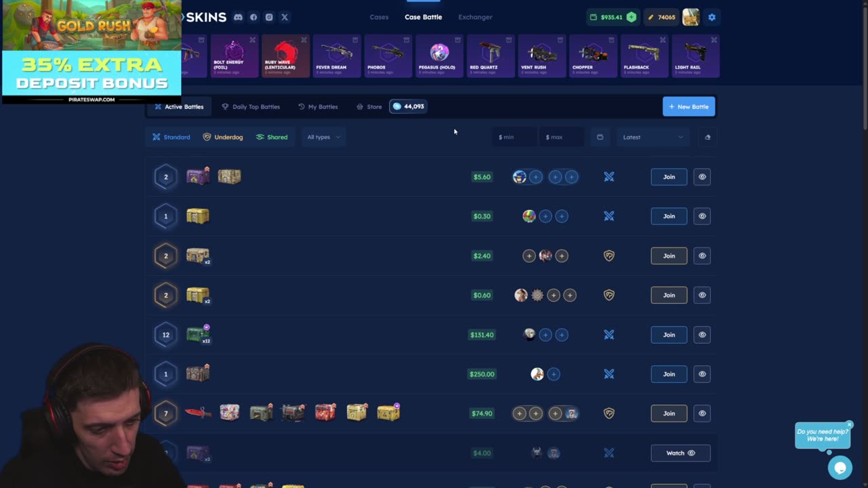
Task: Click eye icon on the $0.60 battle
Action: [x=702, y=295]
